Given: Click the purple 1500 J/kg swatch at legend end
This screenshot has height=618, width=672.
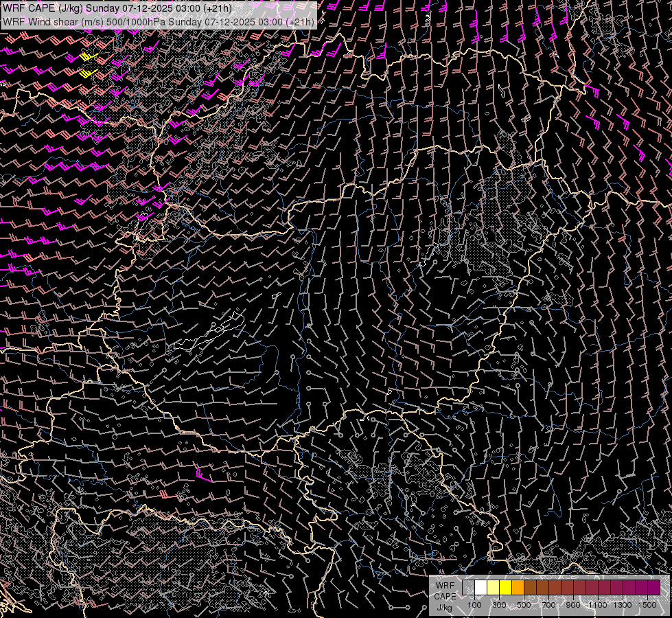Looking at the screenshot, I should 654,587.
